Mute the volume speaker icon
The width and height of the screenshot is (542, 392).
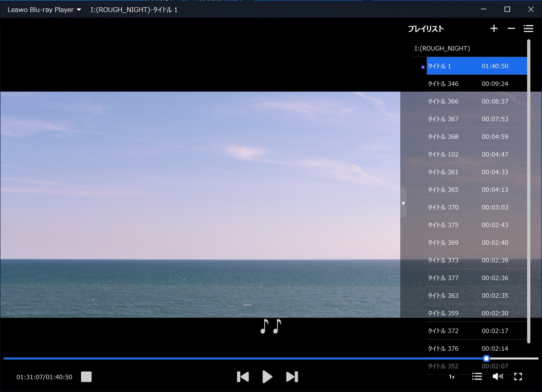pos(497,376)
